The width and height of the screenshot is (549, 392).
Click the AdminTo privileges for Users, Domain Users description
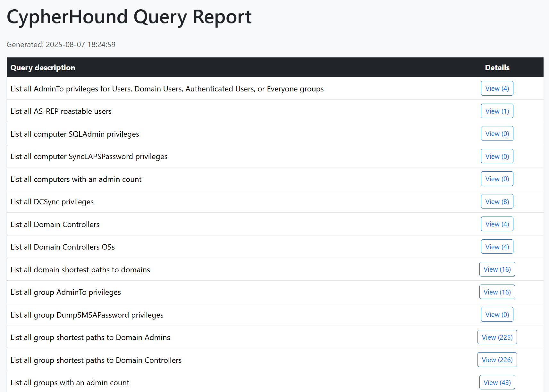tap(167, 89)
